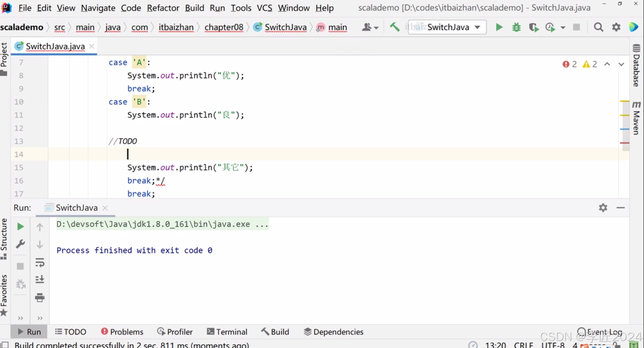
Task: Expand SwitchJava run configuration dropdown
Action: [x=477, y=27]
